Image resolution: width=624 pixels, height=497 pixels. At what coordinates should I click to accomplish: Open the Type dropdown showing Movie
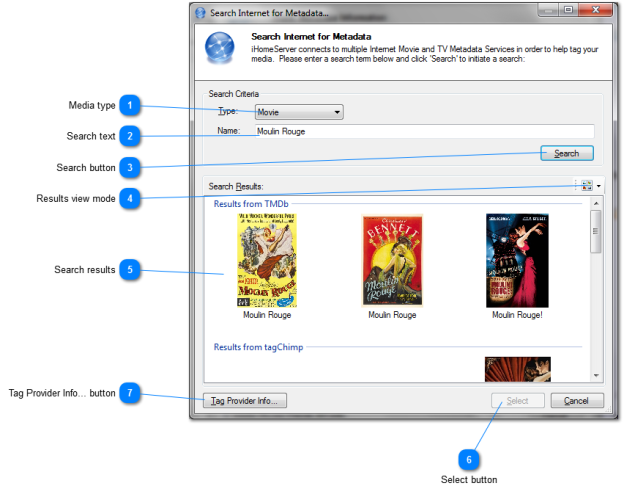pyautogui.click(x=299, y=112)
